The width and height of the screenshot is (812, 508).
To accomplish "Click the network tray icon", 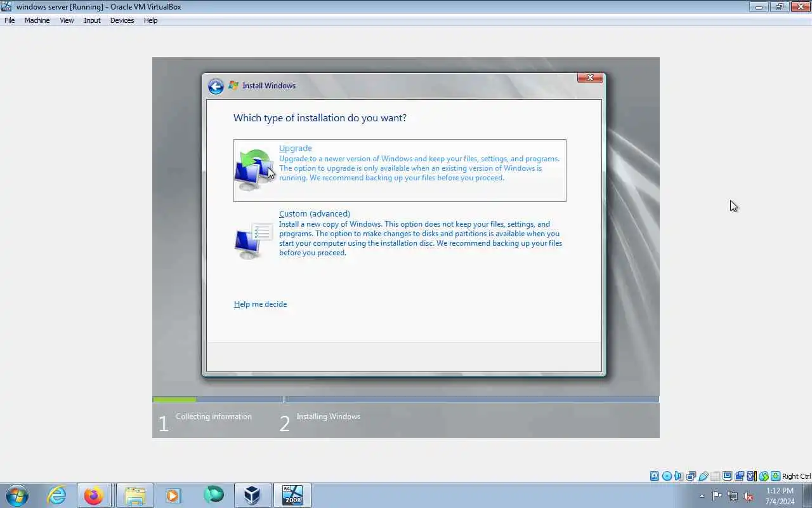I will pos(733,496).
